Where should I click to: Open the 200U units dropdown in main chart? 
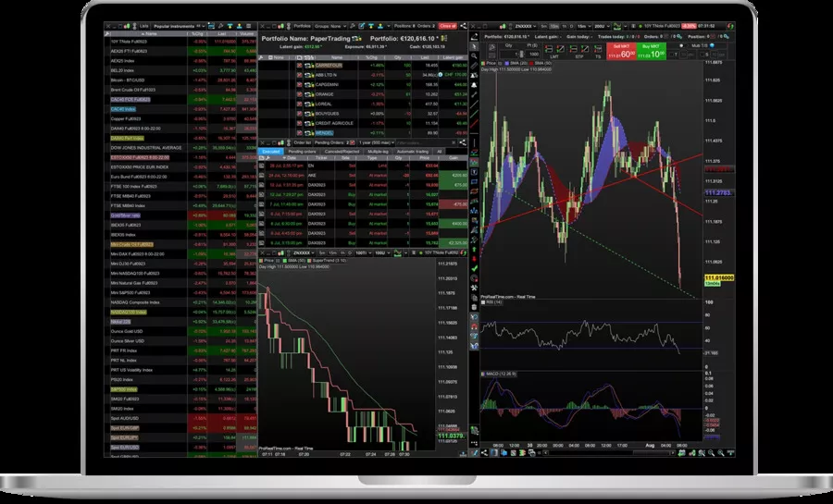603,26
